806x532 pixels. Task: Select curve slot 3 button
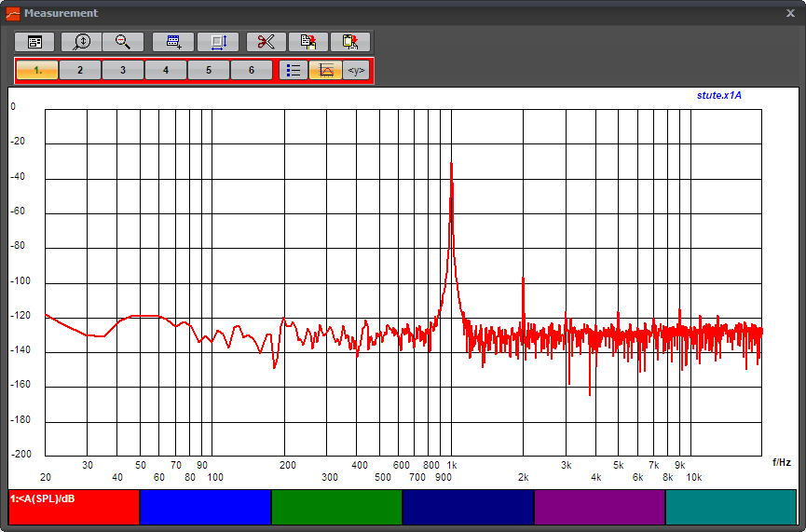click(123, 70)
